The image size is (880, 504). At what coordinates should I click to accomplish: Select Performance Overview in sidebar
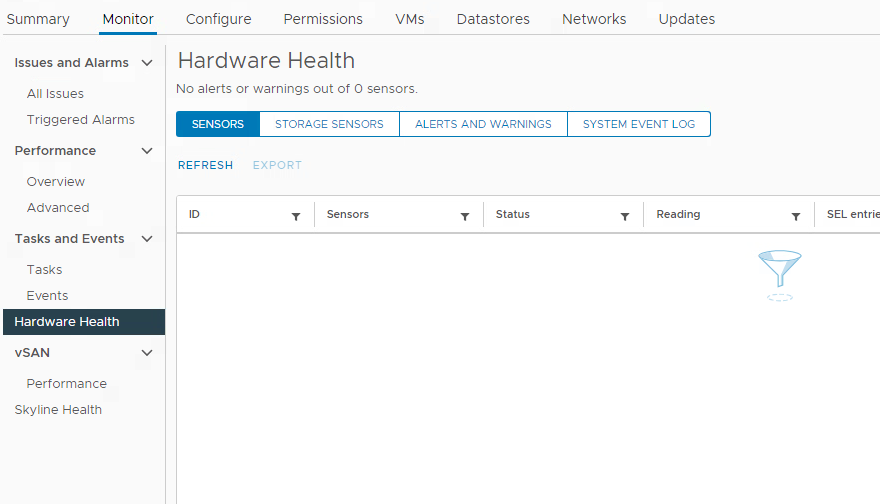tap(56, 182)
